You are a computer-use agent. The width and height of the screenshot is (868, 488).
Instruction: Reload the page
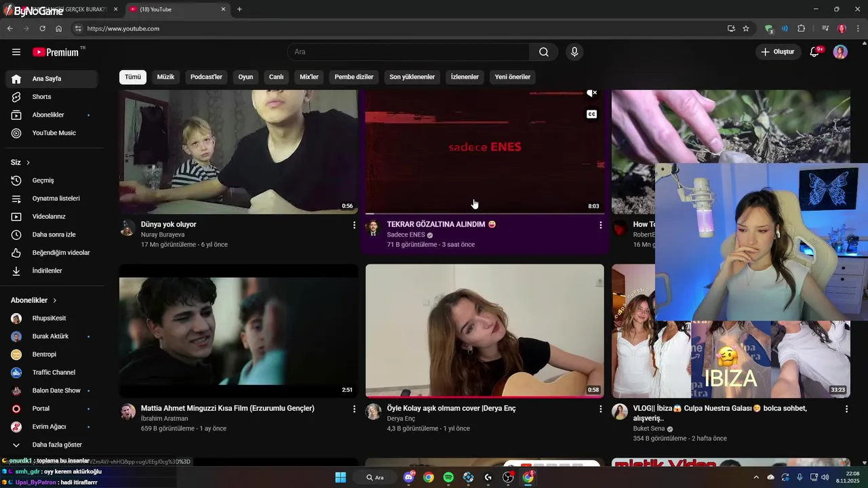click(x=42, y=28)
